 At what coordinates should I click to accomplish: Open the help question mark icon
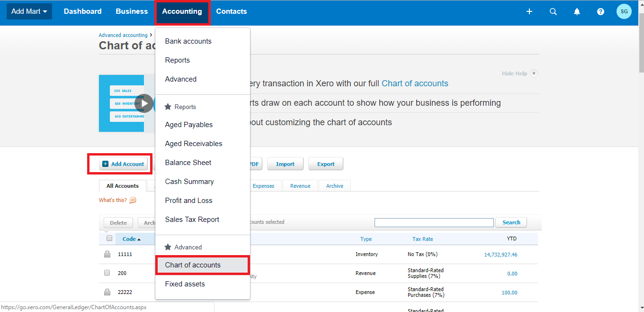point(600,11)
